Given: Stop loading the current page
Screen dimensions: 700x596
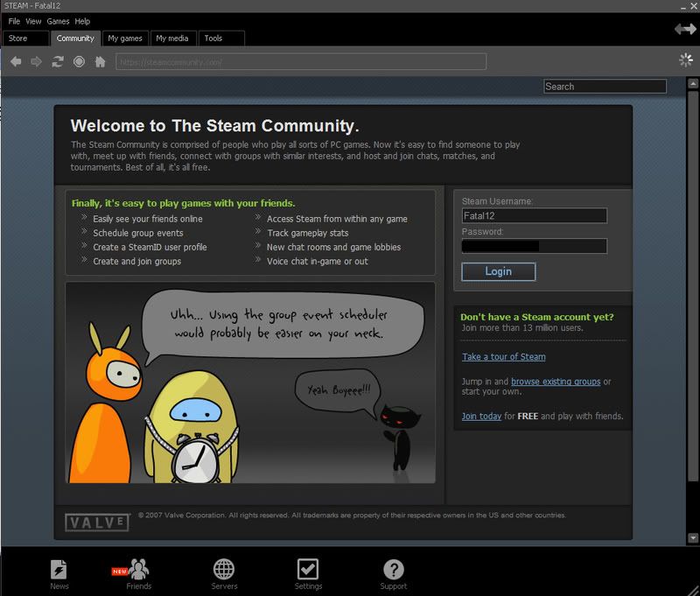Looking at the screenshot, I should point(77,61).
